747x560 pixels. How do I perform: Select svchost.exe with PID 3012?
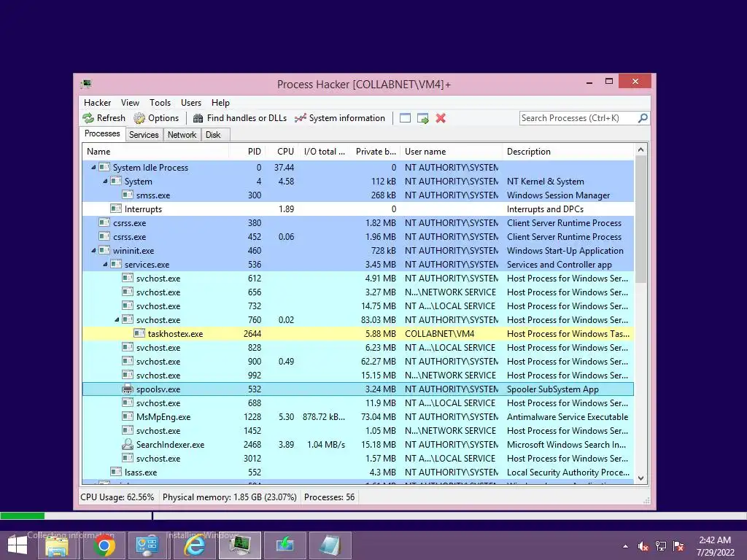click(358, 459)
